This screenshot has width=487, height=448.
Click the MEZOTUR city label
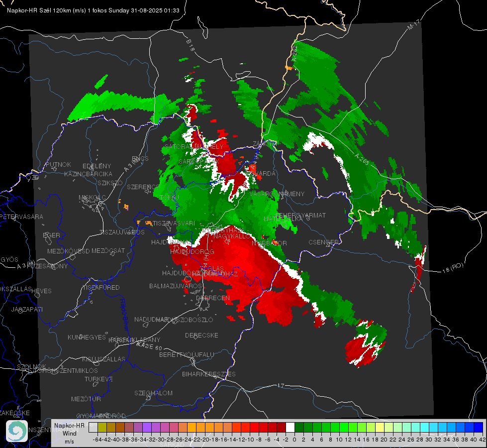click(86, 399)
